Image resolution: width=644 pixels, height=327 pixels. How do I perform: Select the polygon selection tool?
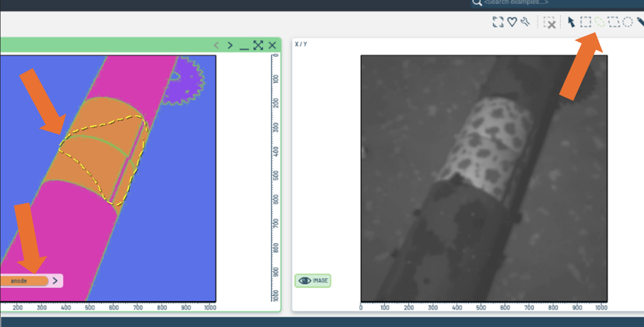tap(614, 22)
